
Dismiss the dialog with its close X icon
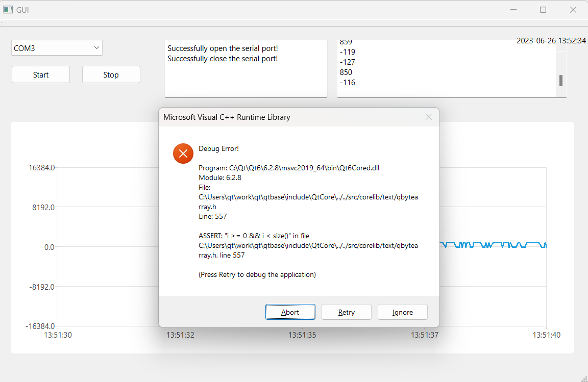tap(428, 117)
